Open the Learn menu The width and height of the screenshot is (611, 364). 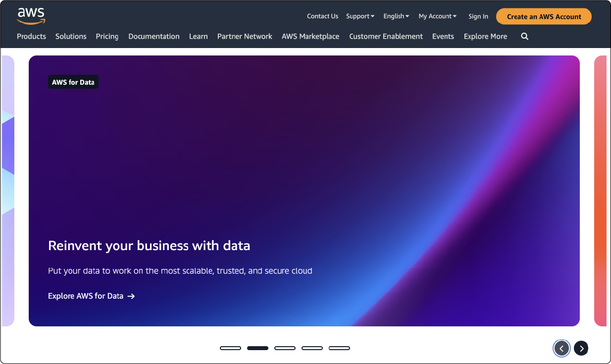coord(199,36)
